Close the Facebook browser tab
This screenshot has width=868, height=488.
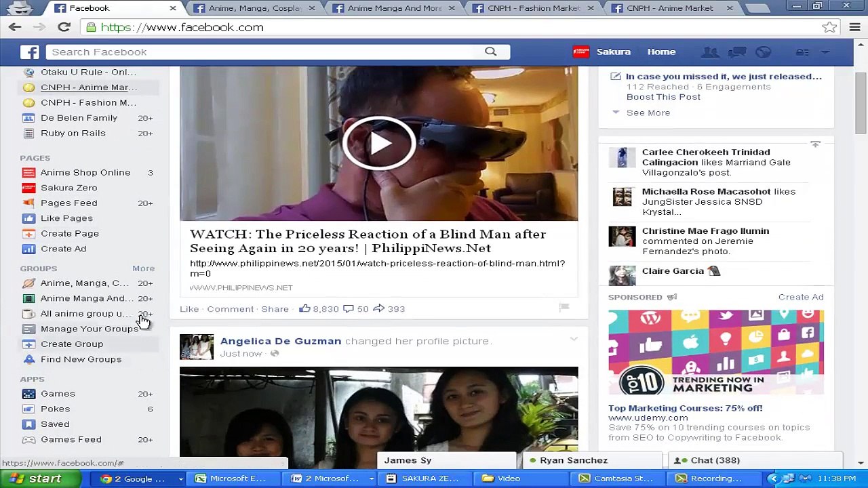click(172, 8)
